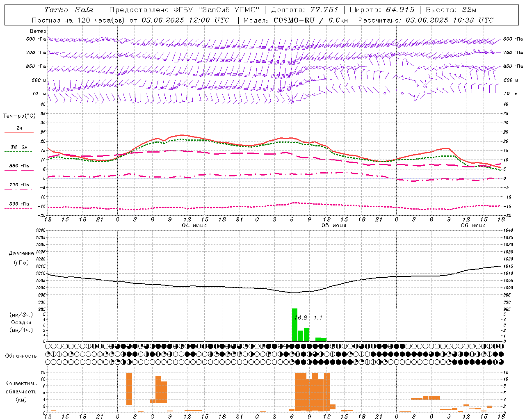Click the 'Ветер' panel label
The image size is (525, 420).
coord(38,31)
